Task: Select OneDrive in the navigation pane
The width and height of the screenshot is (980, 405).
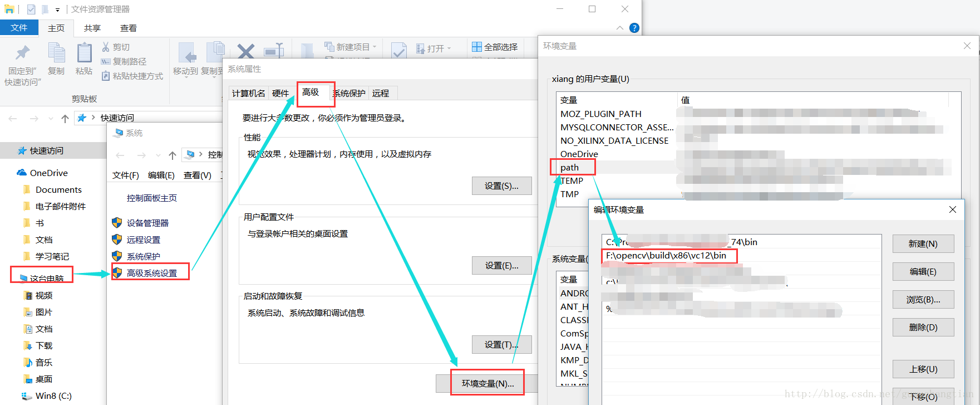Action: tap(42, 173)
